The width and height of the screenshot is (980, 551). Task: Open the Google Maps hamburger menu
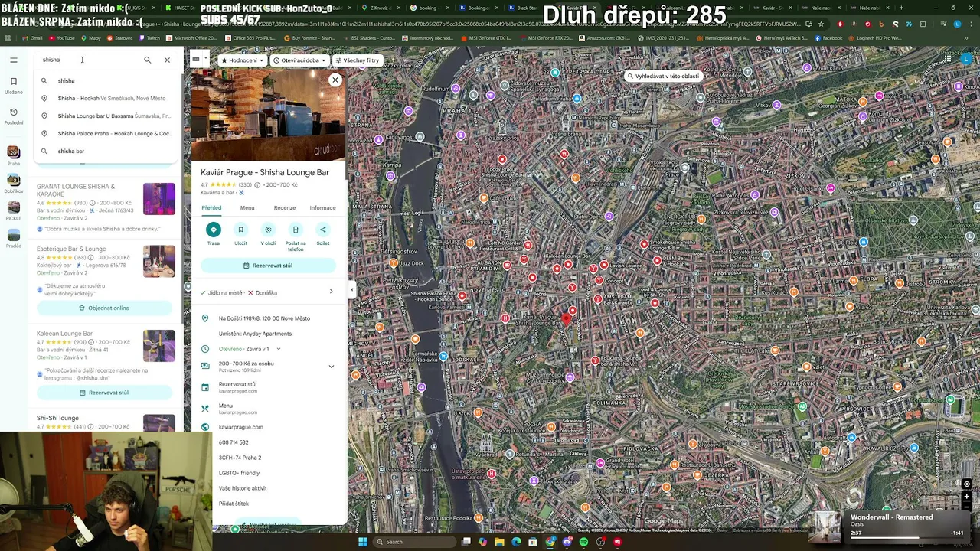coord(14,60)
